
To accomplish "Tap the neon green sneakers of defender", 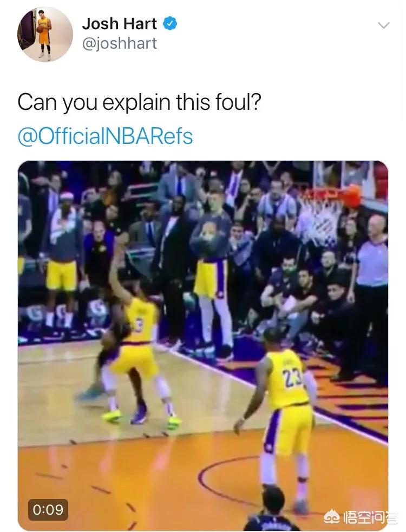I will click(x=112, y=416).
